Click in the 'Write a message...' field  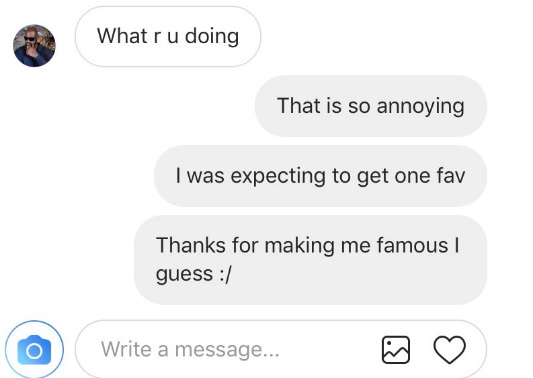point(281,349)
